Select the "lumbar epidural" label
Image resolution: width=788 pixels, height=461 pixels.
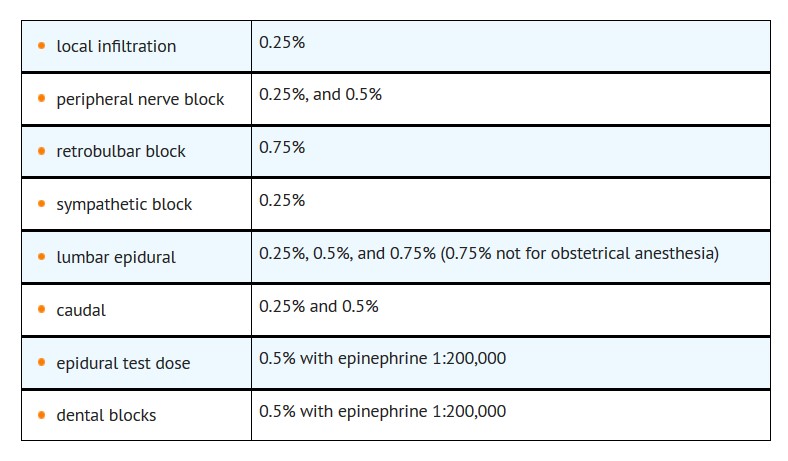pos(116,257)
